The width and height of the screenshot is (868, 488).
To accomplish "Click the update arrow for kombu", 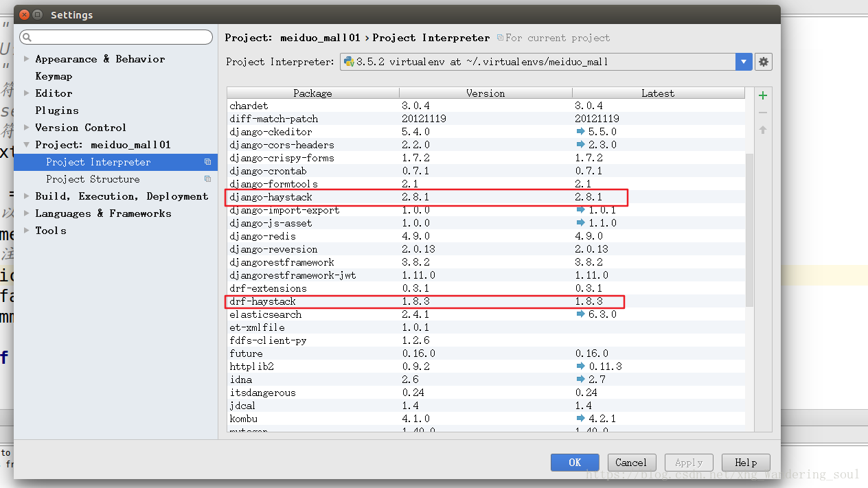I will (581, 419).
